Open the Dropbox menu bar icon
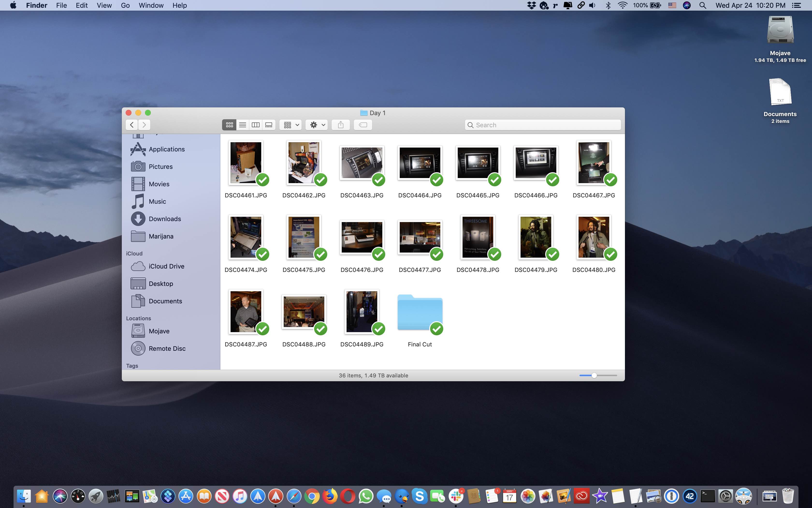This screenshot has height=508, width=812. (x=531, y=5)
